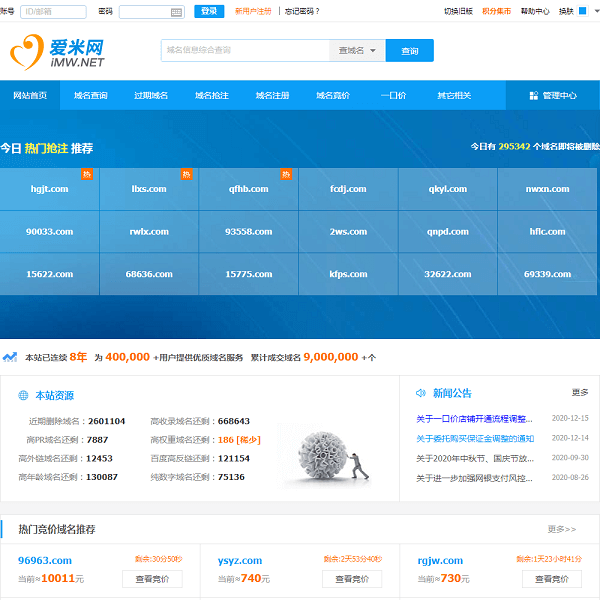This screenshot has width=600, height=600.
Task: Select the nwxn.com domain tile
Action: coord(547,189)
